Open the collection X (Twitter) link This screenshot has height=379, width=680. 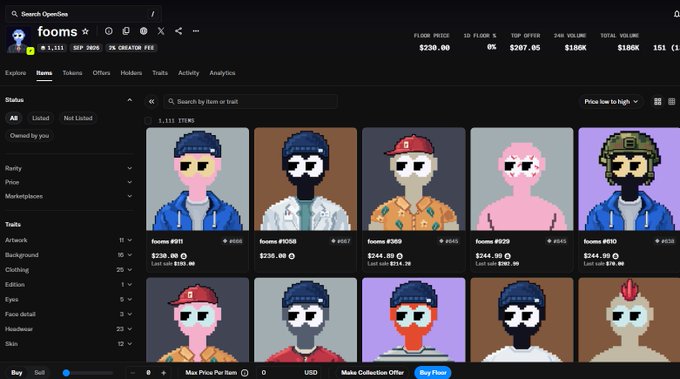[161, 31]
